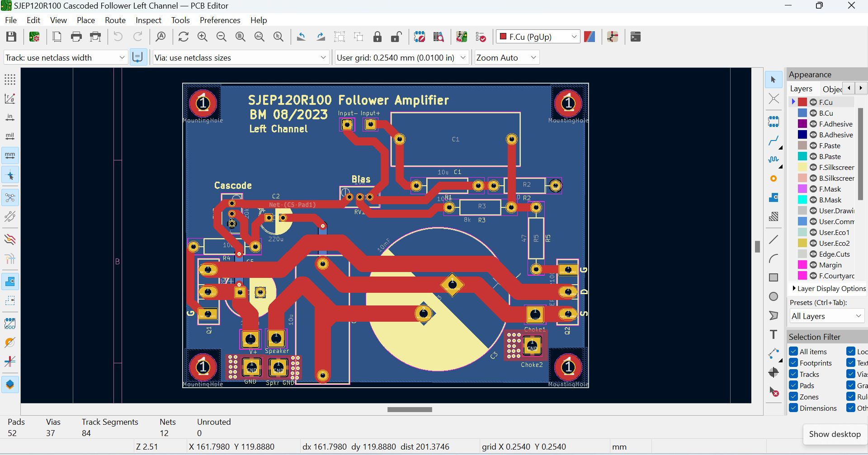Click the canvas horizontal scrollbar thumb
This screenshot has height=455, width=868.
point(410,409)
